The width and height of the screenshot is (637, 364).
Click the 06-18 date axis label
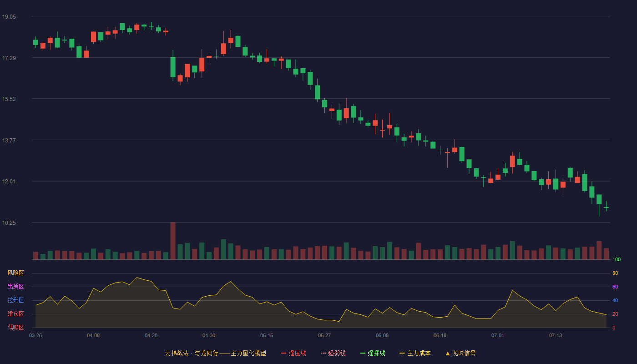pos(440,335)
